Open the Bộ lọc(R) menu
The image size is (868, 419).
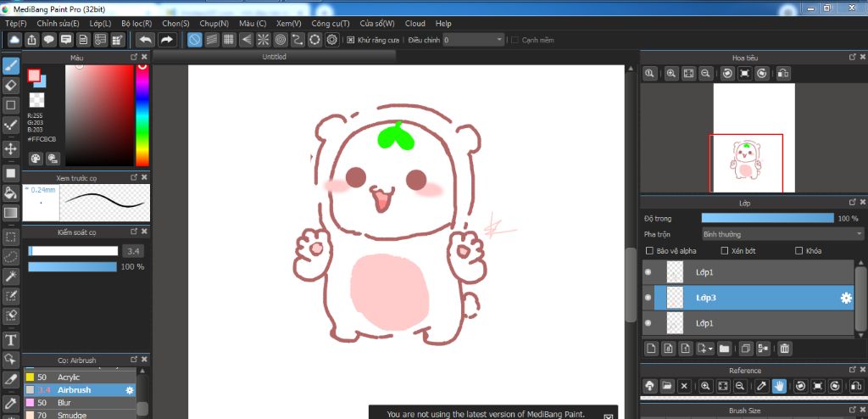tap(136, 23)
